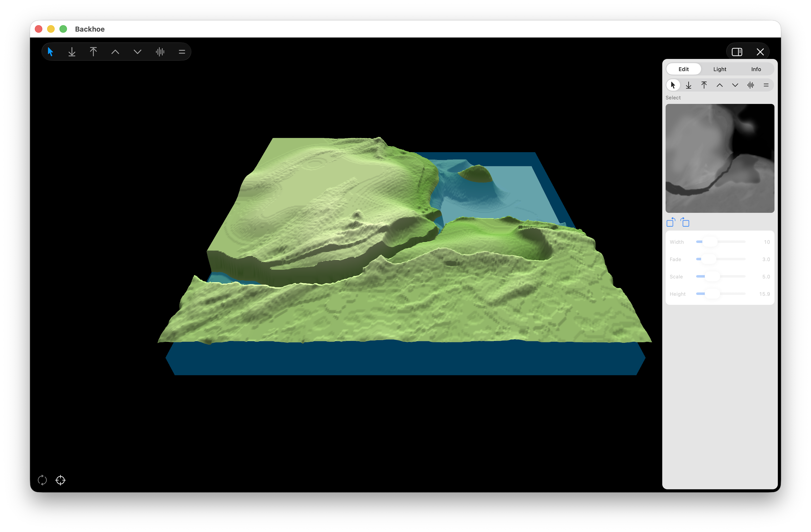
Task: Activate the waveform noise tool in top toolbar
Action: point(160,52)
